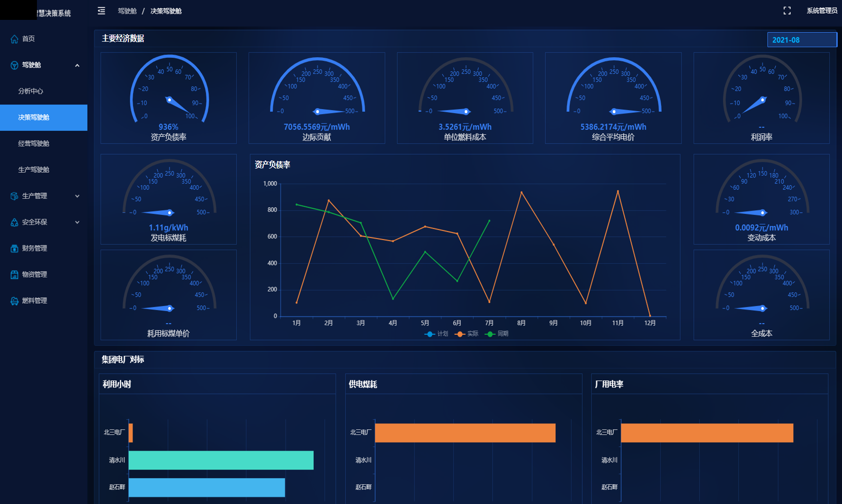
Task: Open the 经营驾驶舱 menu item
Action: [34, 143]
